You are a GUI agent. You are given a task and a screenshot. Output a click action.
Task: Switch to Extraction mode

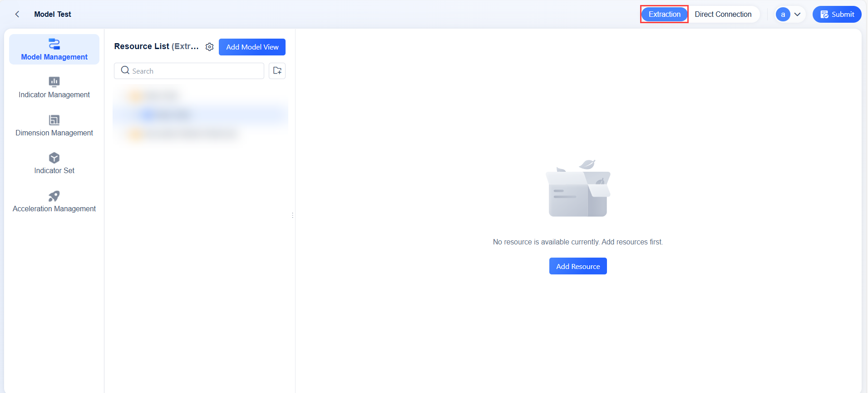(664, 14)
